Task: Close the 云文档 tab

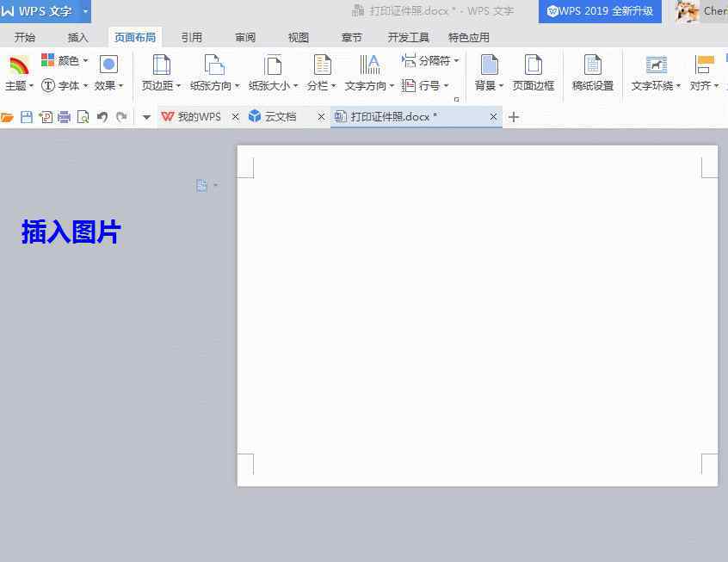Action: point(321,117)
